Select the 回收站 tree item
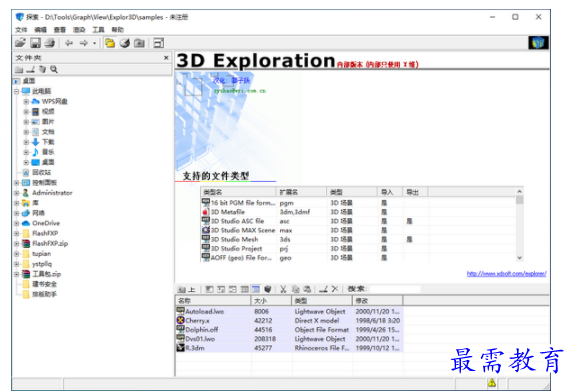This screenshot has width=572, height=392. click(42, 172)
